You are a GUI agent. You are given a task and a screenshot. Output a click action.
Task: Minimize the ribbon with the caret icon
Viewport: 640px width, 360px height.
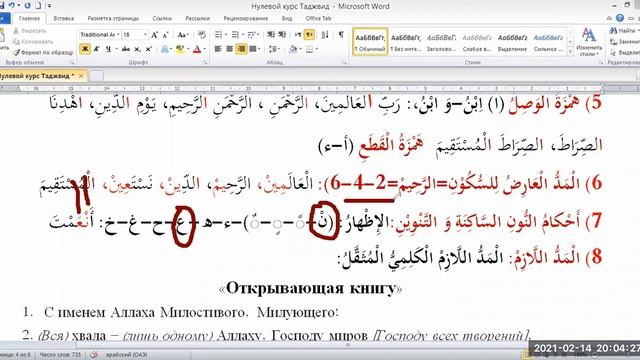609,18
